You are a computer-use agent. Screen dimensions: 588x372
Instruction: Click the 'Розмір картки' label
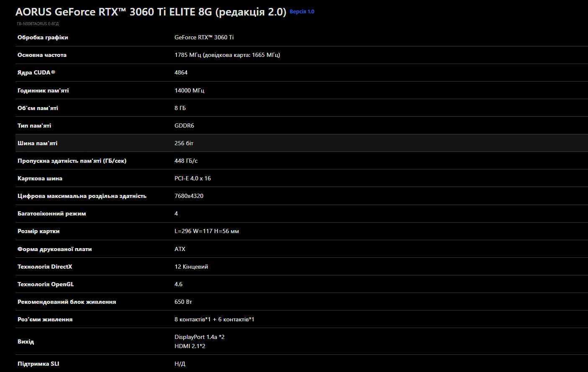(38, 231)
